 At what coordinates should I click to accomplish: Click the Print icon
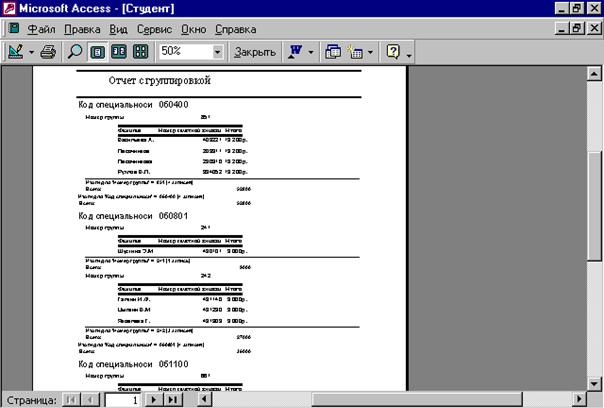(47, 51)
